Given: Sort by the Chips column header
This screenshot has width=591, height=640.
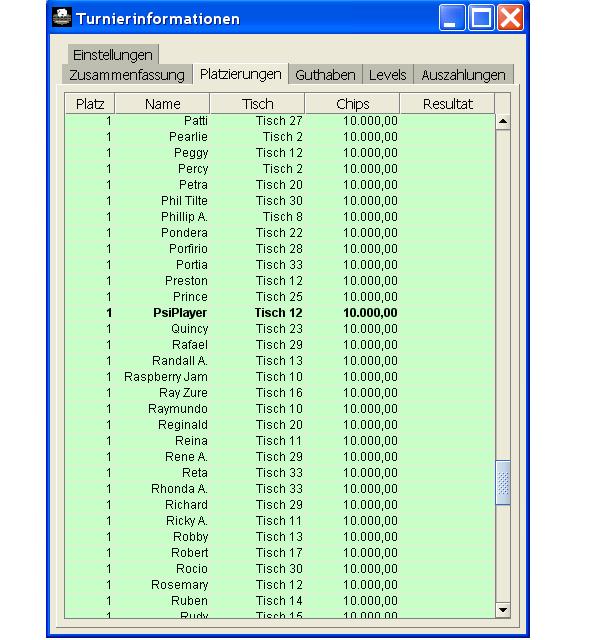Looking at the screenshot, I should point(352,104).
